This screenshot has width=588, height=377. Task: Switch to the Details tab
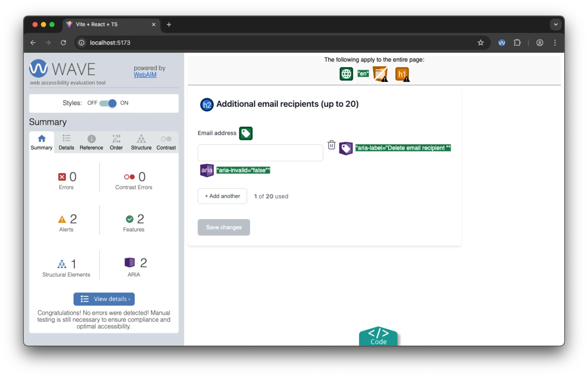66,142
